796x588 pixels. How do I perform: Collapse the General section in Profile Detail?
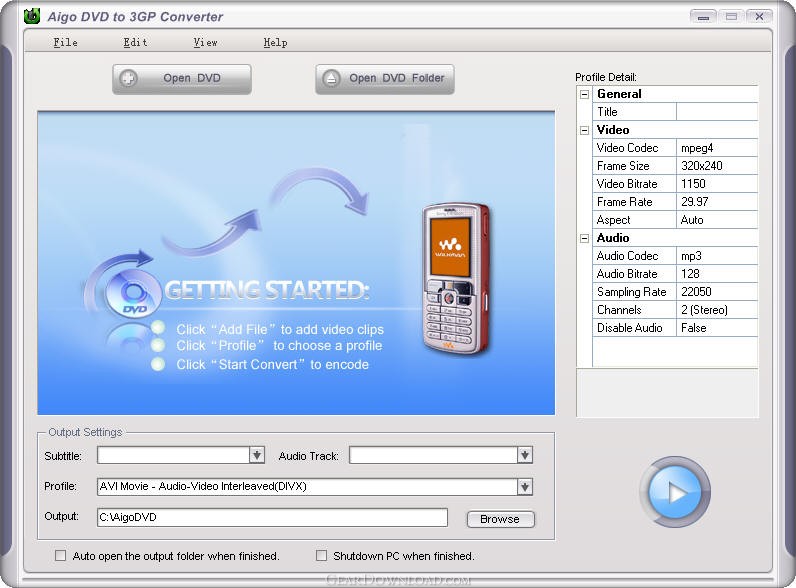point(585,94)
